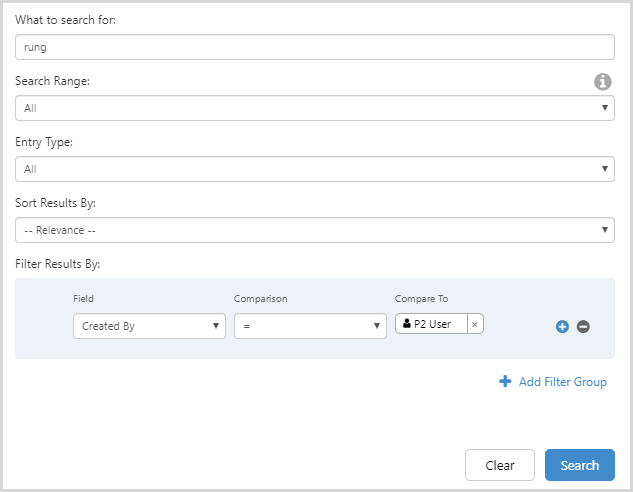Click the plus icon next to Add Filter Group

[x=505, y=382]
